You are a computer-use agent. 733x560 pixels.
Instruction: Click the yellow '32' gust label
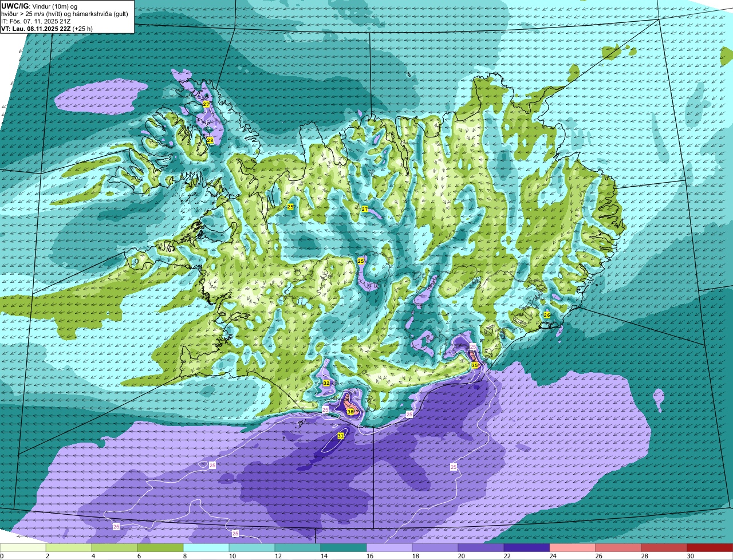(326, 383)
